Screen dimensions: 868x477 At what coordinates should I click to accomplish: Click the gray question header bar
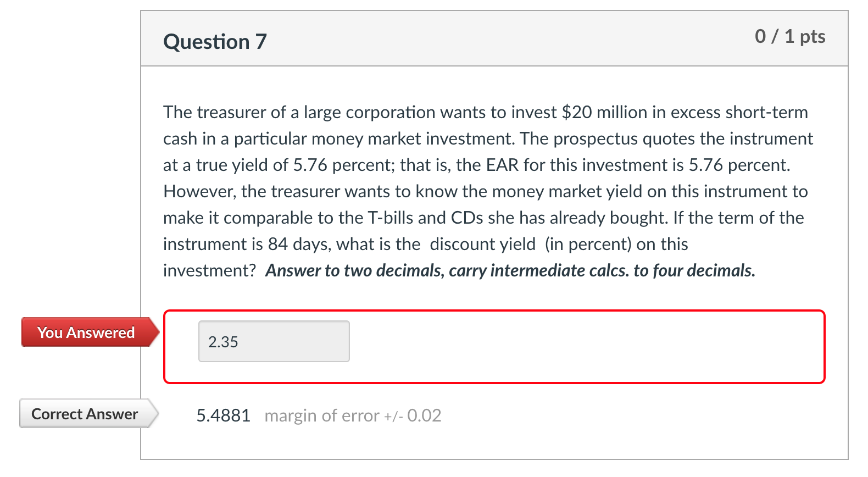pyautogui.click(x=494, y=37)
